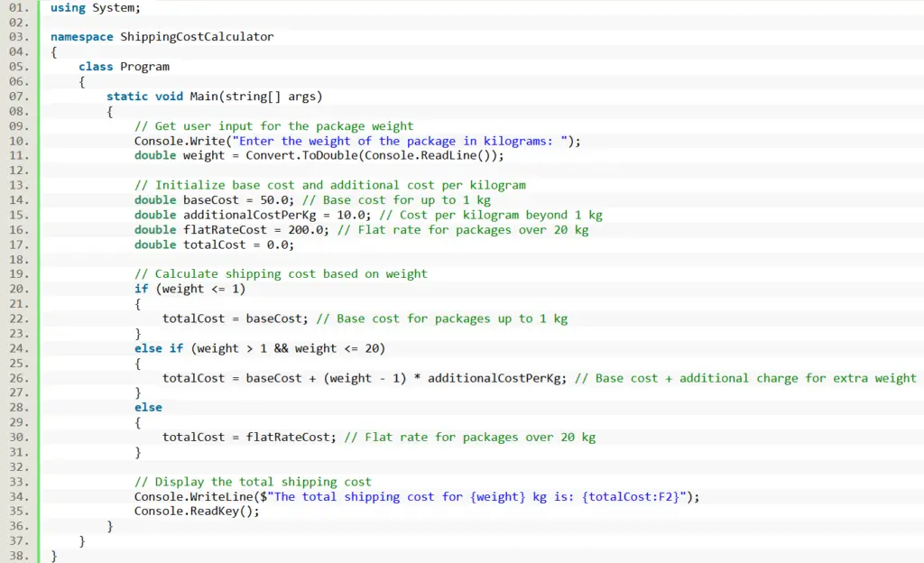
Task: Click the if keyword on line 20
Action: click(x=141, y=289)
